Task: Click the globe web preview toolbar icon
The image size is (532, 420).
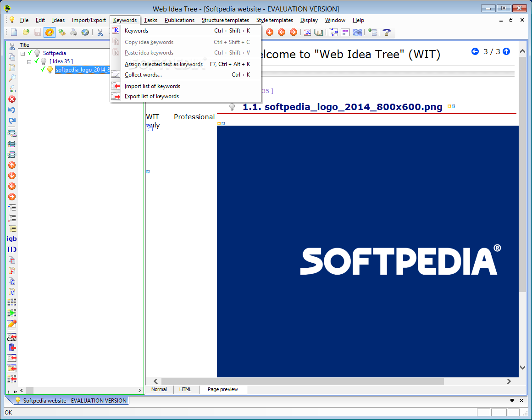Action: click(x=85, y=32)
